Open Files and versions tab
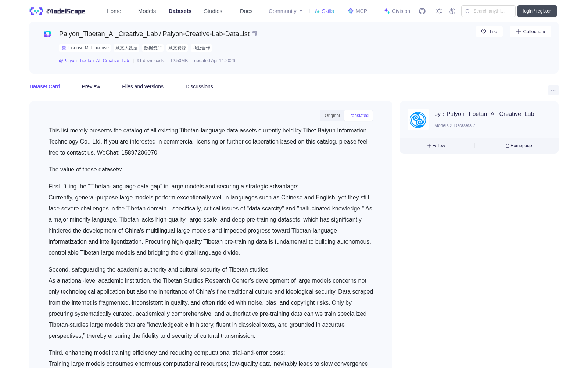Viewport: 588px width, 368px height. [x=143, y=86]
